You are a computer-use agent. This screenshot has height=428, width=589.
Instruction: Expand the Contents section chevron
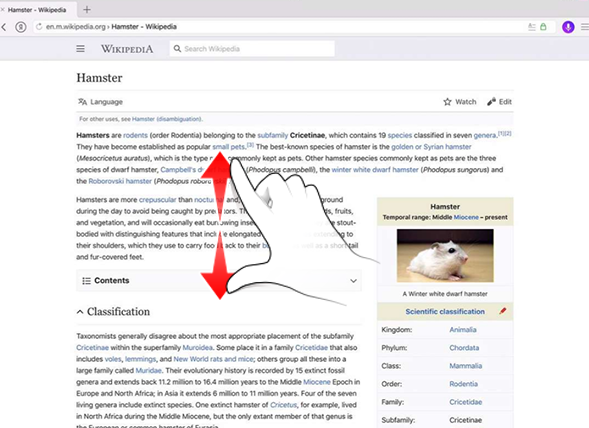(353, 281)
